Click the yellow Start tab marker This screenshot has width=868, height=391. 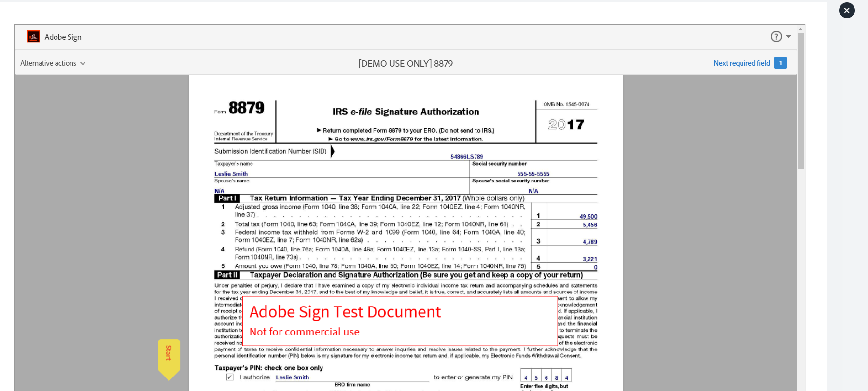[169, 359]
